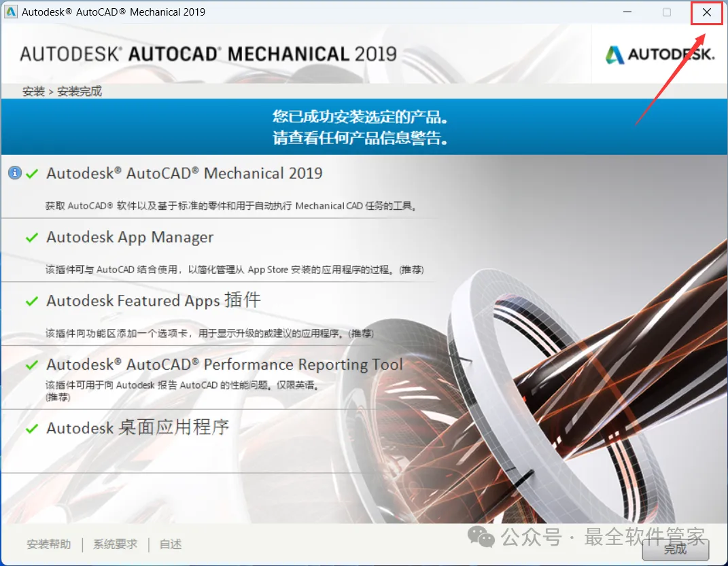Select the Autodesk AutoCAD Mechanical 2019 product title
The height and width of the screenshot is (566, 728).
coord(184,173)
